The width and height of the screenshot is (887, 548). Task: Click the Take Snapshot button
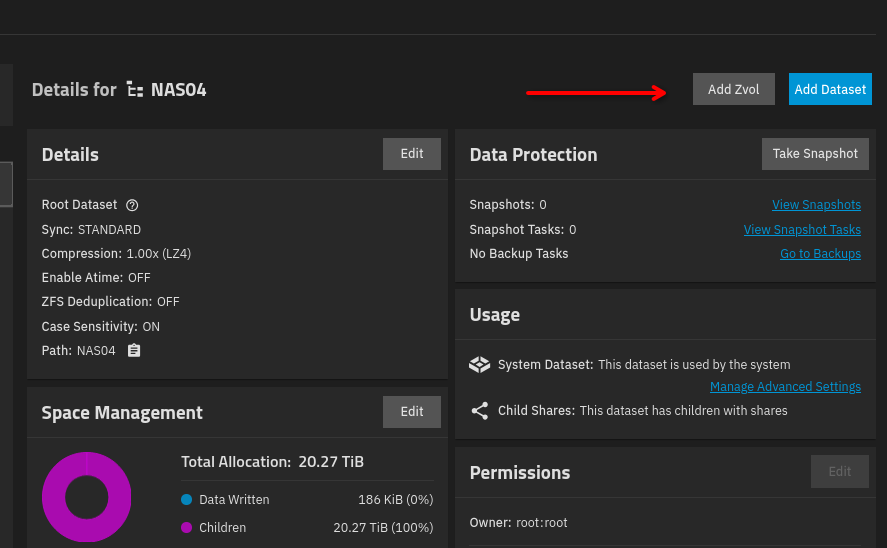coord(815,154)
